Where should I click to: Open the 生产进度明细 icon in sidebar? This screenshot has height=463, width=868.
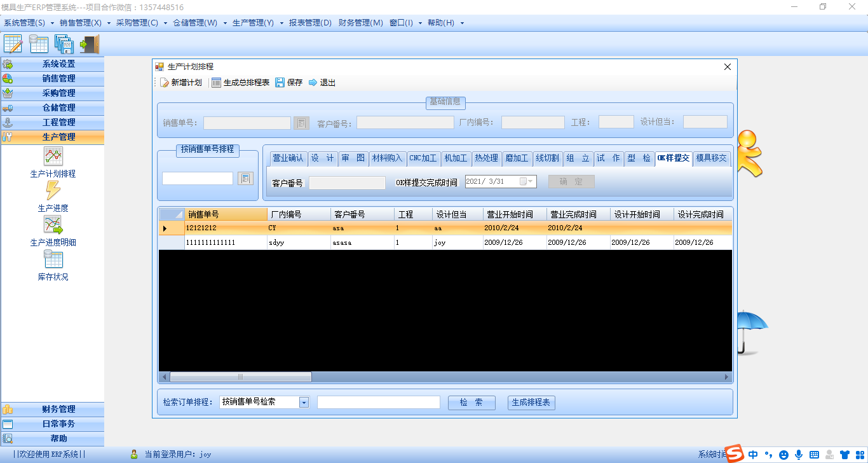pyautogui.click(x=53, y=225)
